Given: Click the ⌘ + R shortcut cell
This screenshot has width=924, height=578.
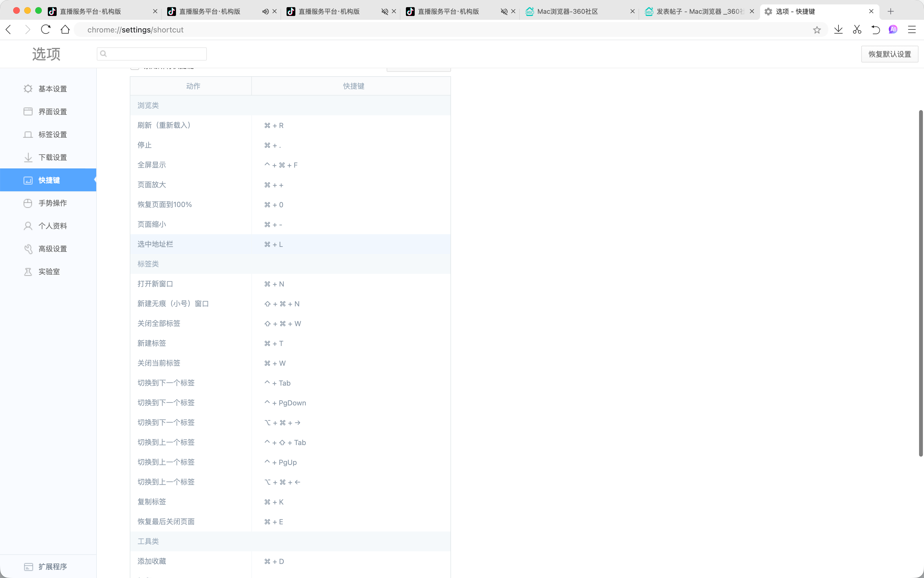Looking at the screenshot, I should pyautogui.click(x=274, y=126).
